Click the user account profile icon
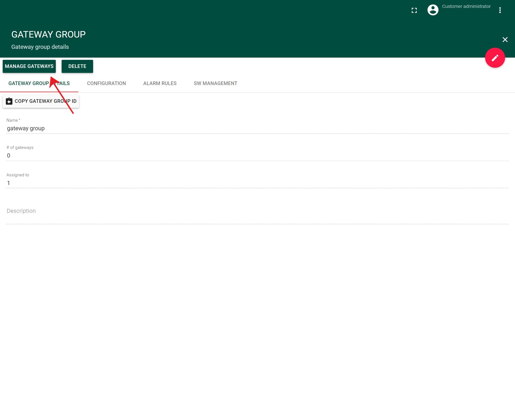This screenshot has height=420, width=515. tap(433, 10)
